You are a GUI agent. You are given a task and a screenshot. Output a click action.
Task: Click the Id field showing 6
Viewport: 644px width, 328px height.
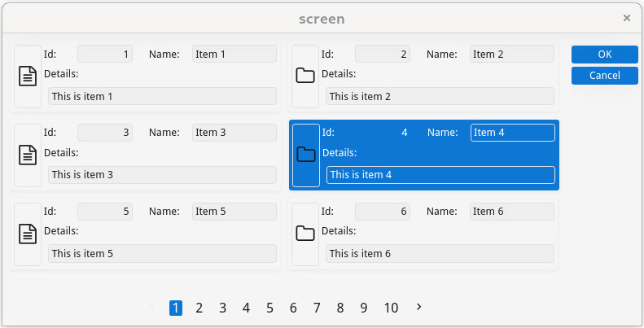click(383, 212)
